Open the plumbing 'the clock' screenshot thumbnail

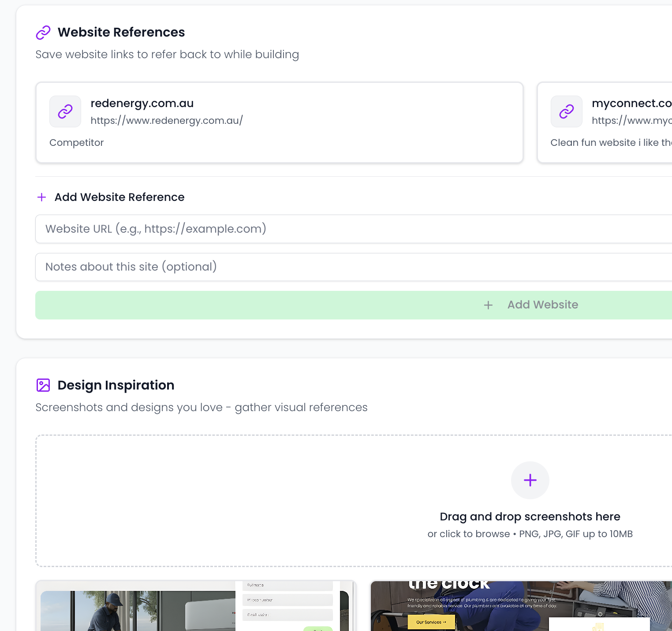[x=521, y=606]
